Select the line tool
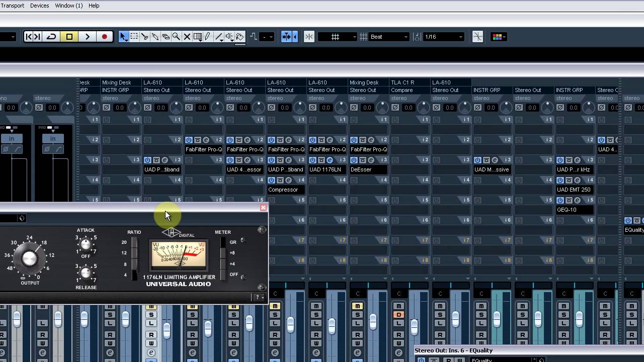The image size is (644, 362). [219, 37]
